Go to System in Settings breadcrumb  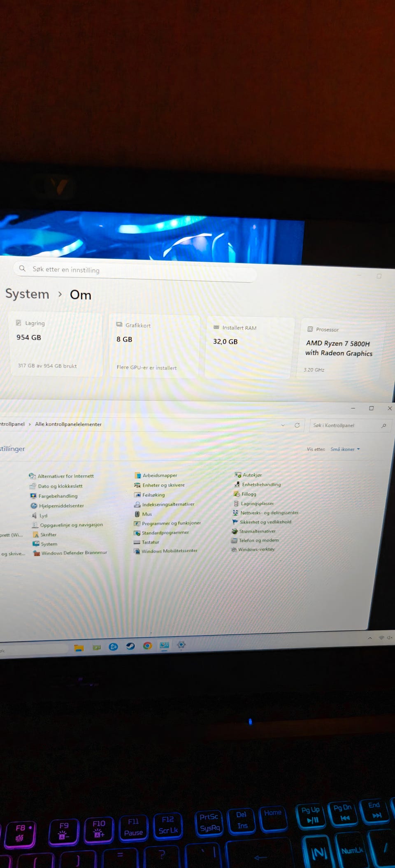(27, 294)
